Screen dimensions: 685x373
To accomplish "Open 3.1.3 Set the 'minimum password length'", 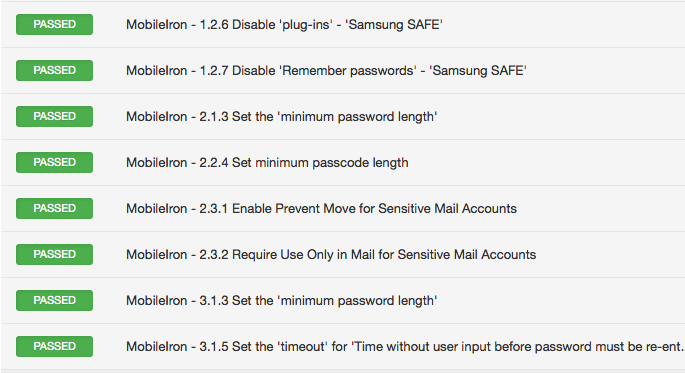I will (281, 300).
